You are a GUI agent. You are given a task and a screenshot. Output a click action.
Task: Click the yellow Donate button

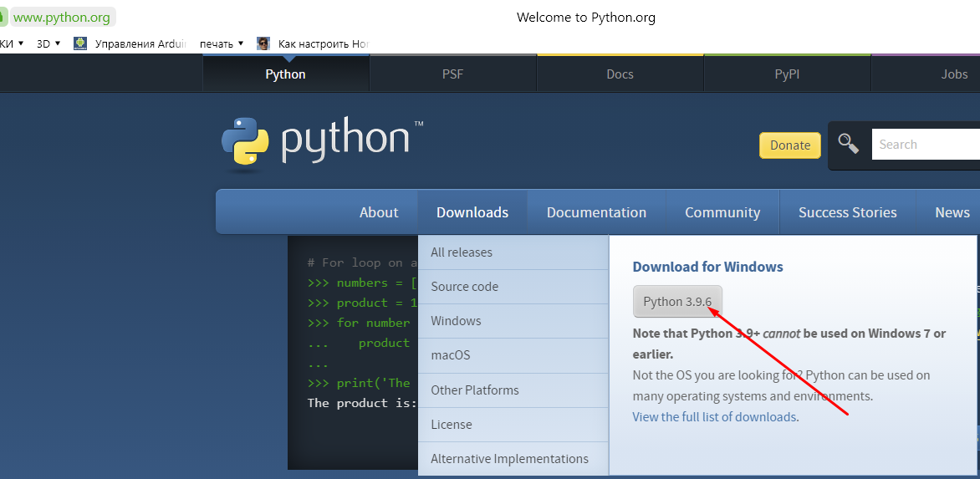pyautogui.click(x=790, y=145)
